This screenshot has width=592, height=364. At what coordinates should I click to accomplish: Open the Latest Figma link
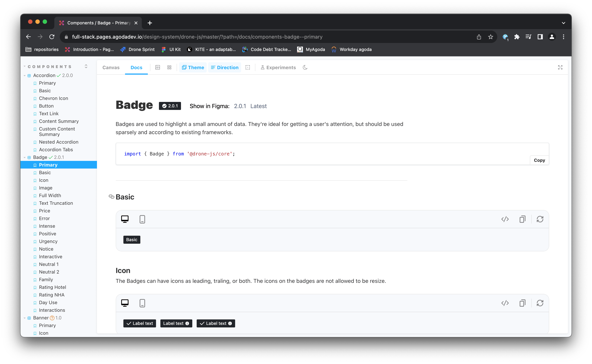click(258, 106)
